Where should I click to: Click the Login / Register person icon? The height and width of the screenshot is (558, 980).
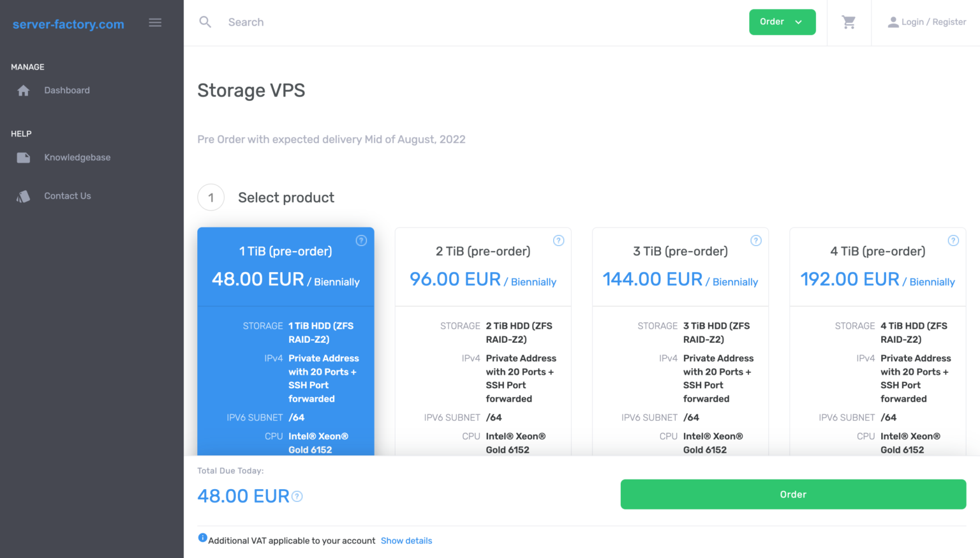[x=893, y=21]
